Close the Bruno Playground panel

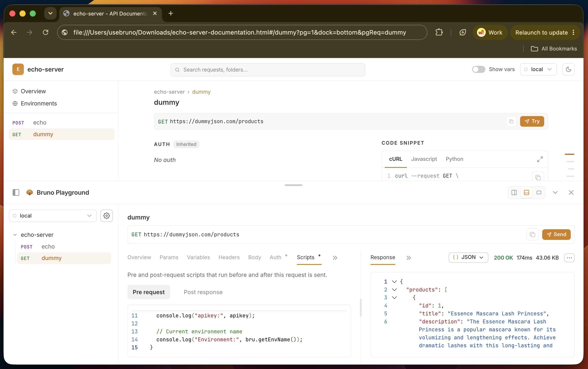(x=571, y=192)
